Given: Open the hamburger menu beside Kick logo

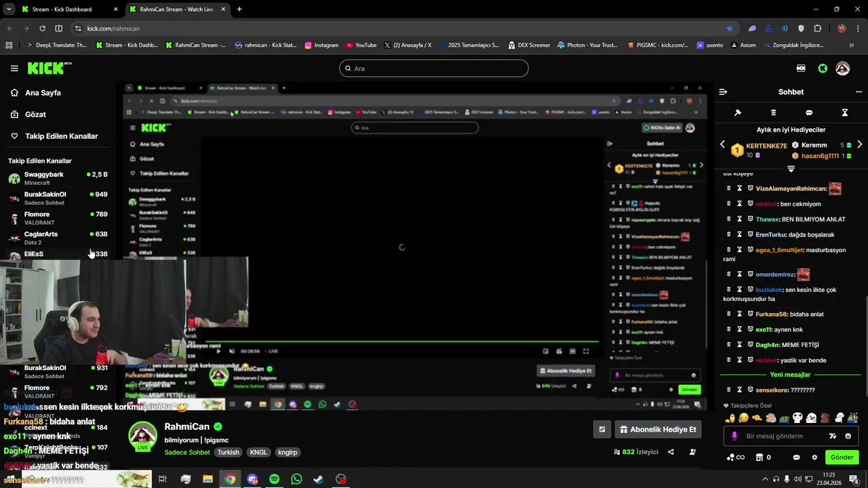Looking at the screenshot, I should click(x=14, y=68).
